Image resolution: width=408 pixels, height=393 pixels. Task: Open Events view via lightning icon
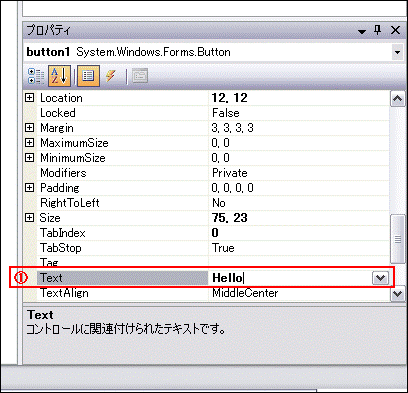click(x=111, y=76)
